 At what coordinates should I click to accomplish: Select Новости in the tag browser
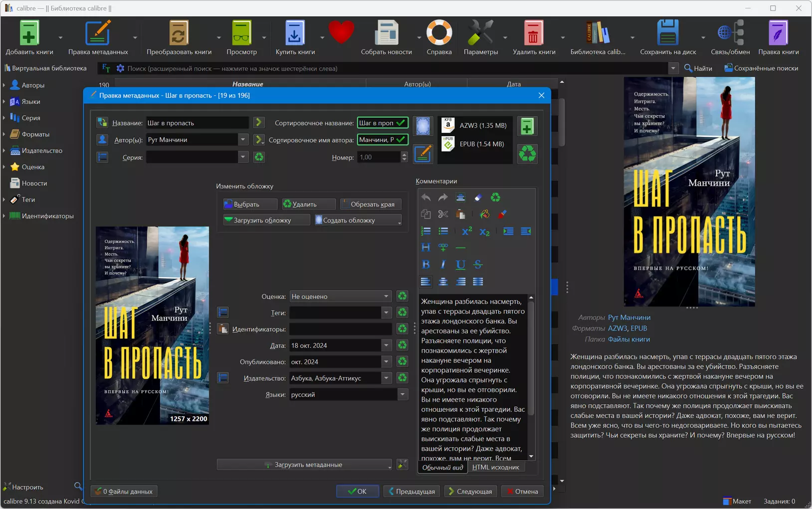click(34, 183)
